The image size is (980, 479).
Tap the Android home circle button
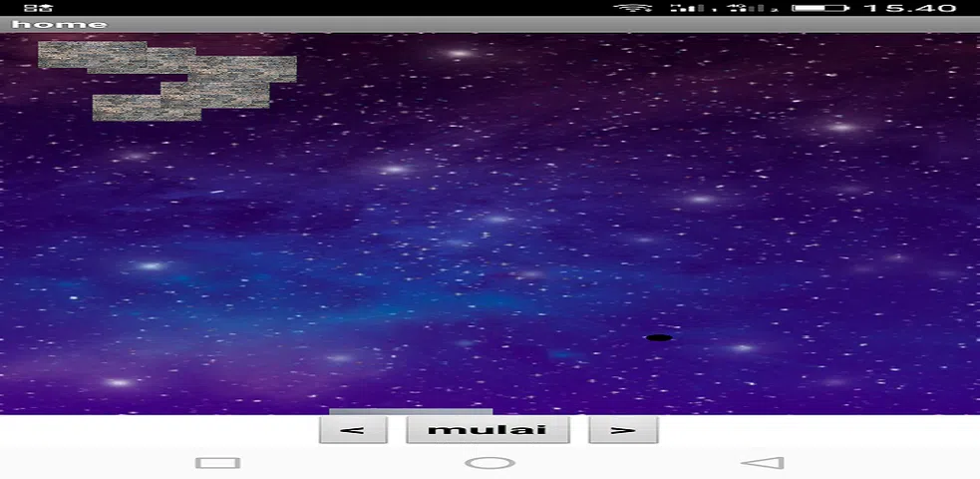(x=490, y=463)
